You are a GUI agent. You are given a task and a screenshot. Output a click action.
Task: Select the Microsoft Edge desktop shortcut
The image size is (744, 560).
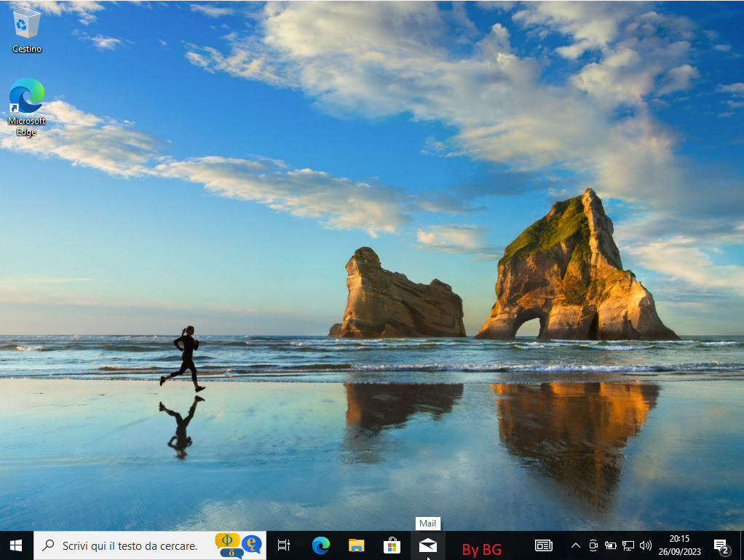point(26,107)
